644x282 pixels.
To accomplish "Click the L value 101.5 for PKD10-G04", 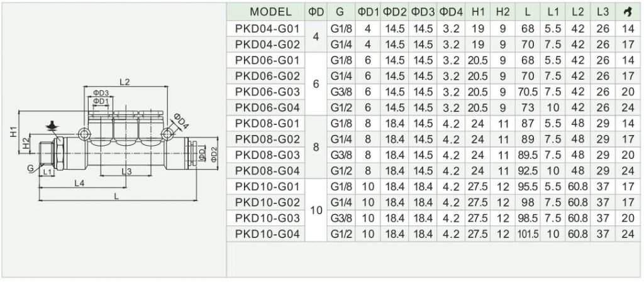I will 528,234.
